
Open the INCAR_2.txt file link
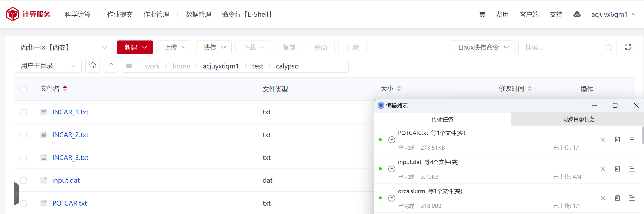tap(70, 135)
